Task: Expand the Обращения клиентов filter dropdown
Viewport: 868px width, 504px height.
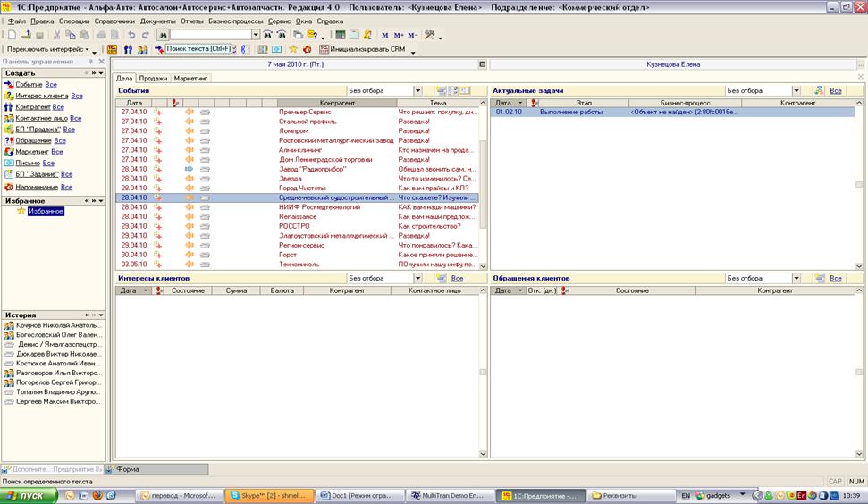Action: pos(795,278)
